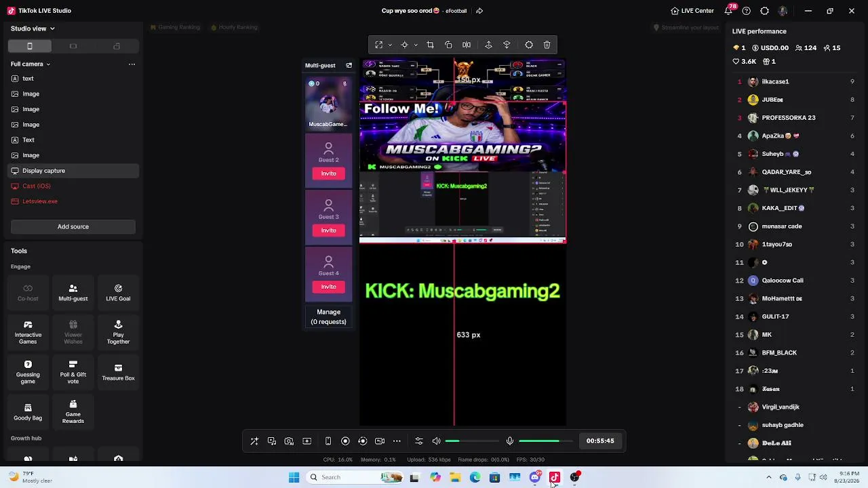Screen dimensions: 868x488
Task: Rotate the selected source
Action: 448,45
